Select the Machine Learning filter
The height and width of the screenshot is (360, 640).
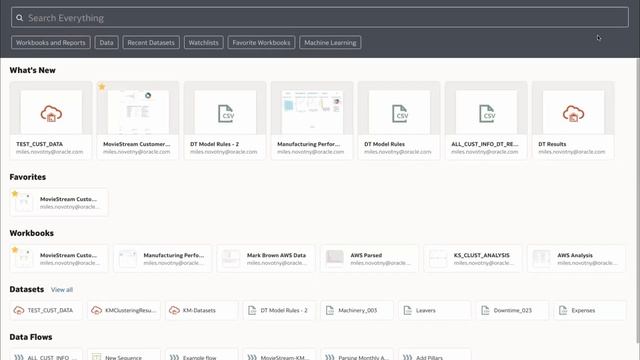(x=330, y=42)
